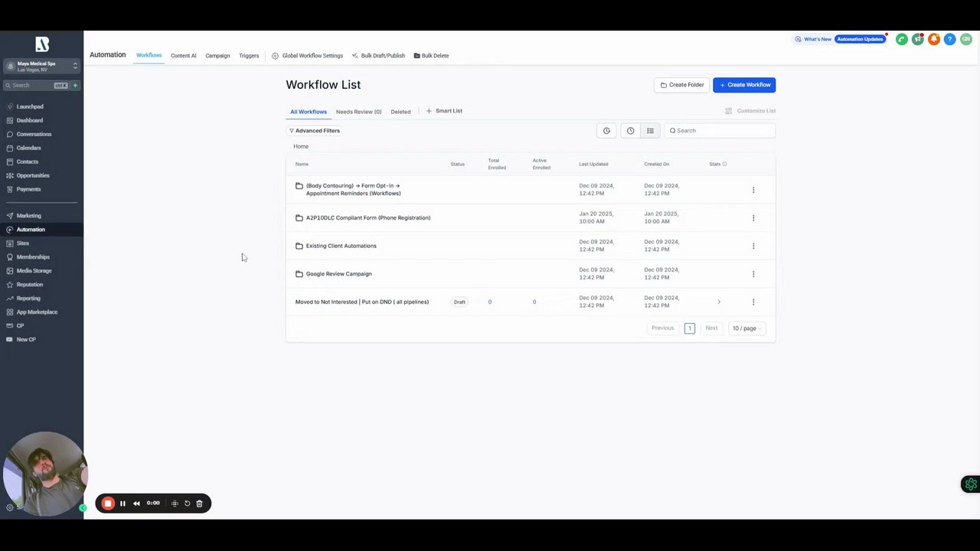This screenshot has height=551, width=980.
Task: Open Contacts in the sidebar
Action: [x=28, y=162]
